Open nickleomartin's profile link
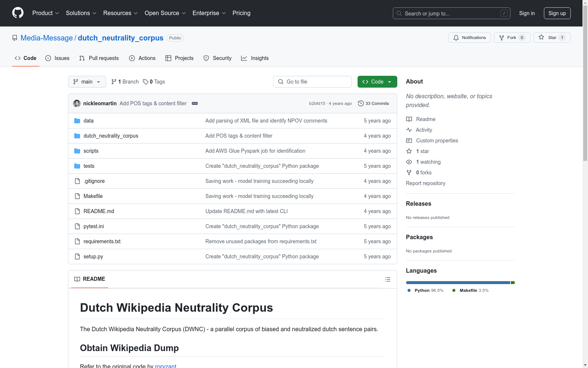This screenshot has width=588, height=368. (100, 103)
